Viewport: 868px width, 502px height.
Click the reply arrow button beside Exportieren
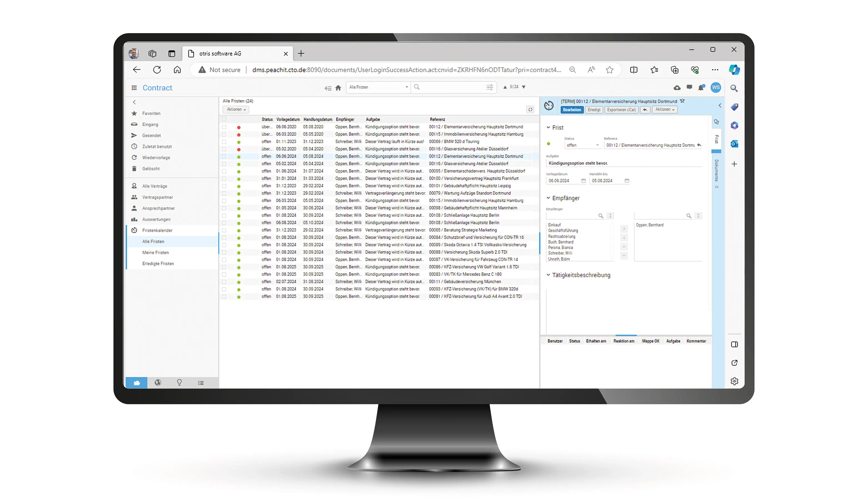645,109
